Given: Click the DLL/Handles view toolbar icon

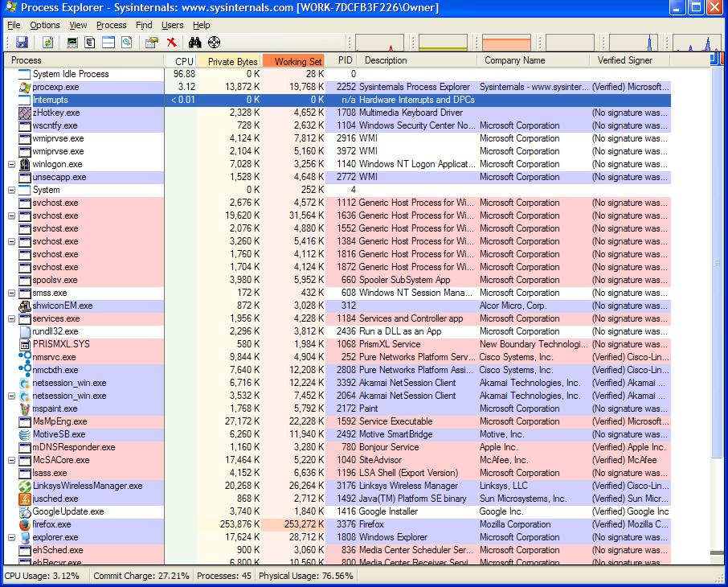Looking at the screenshot, I should (x=127, y=43).
